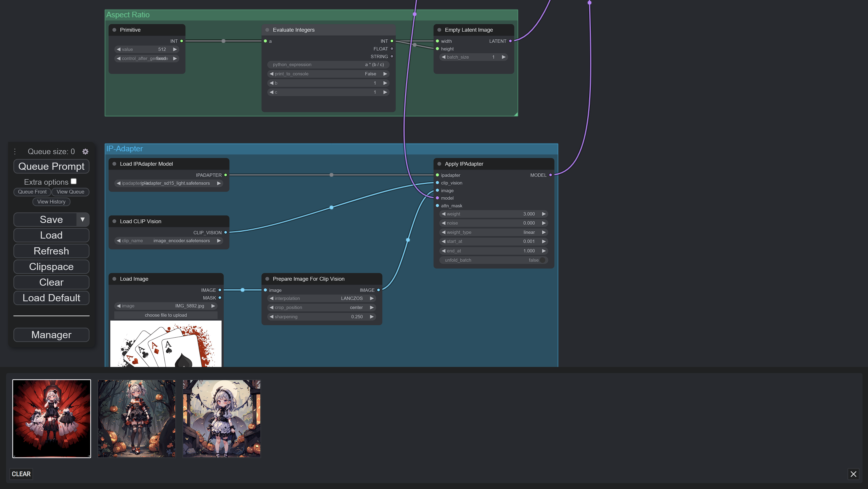Open the Manager button
868x489 pixels.
pos(51,335)
